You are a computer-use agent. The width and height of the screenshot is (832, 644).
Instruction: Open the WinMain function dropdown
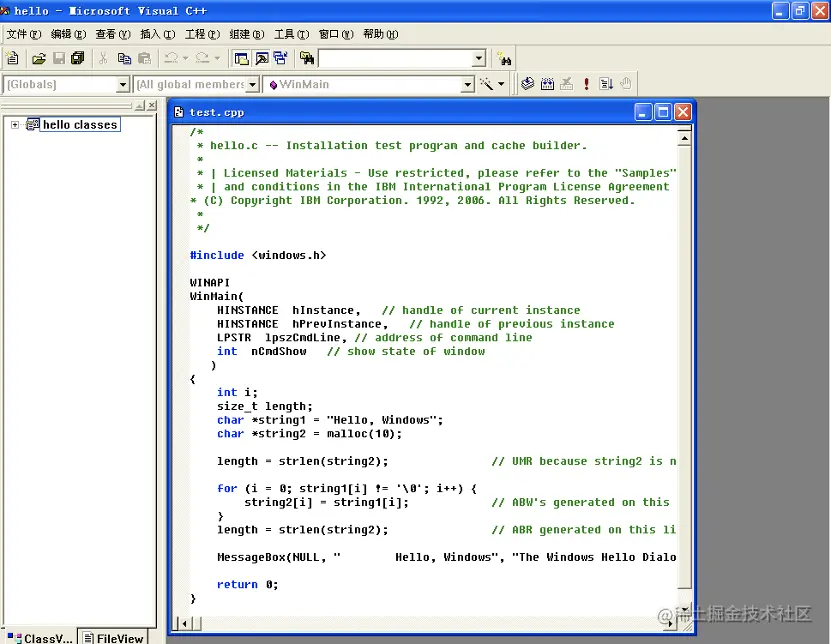coord(467,84)
